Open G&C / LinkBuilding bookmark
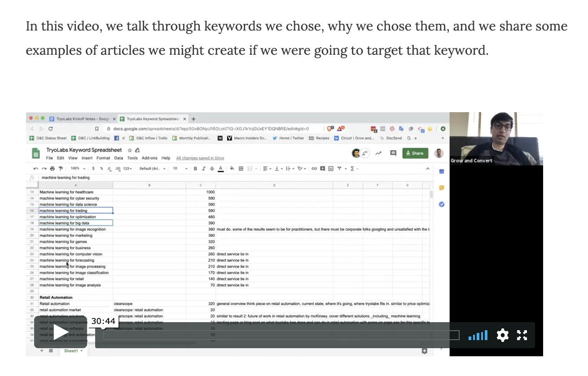Viewport: 588px width, 376px height. [90, 138]
